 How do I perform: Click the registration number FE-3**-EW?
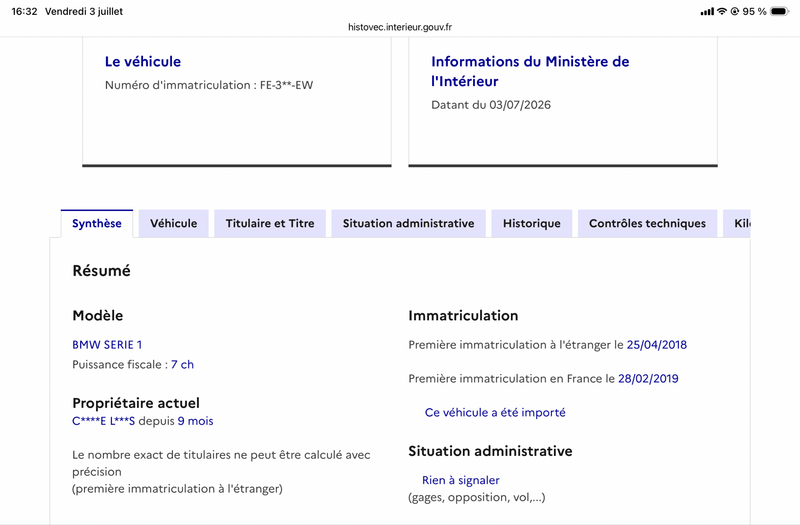pos(286,85)
